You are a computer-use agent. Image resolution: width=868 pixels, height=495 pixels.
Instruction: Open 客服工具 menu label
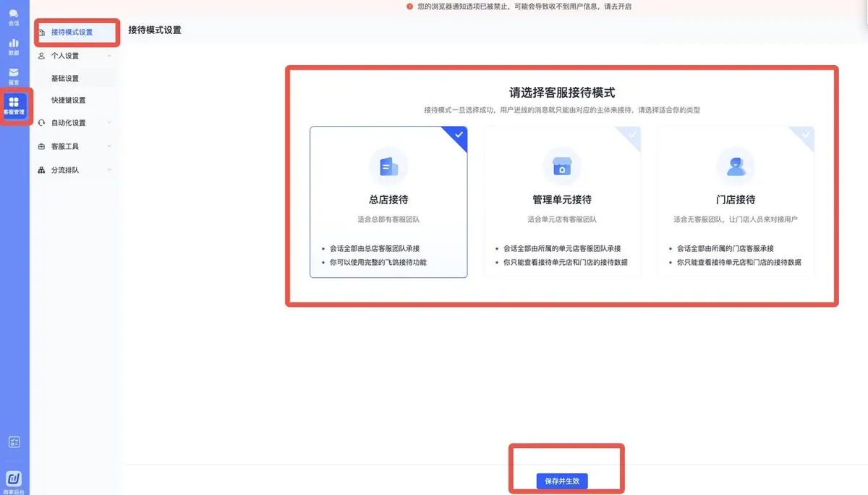click(65, 146)
